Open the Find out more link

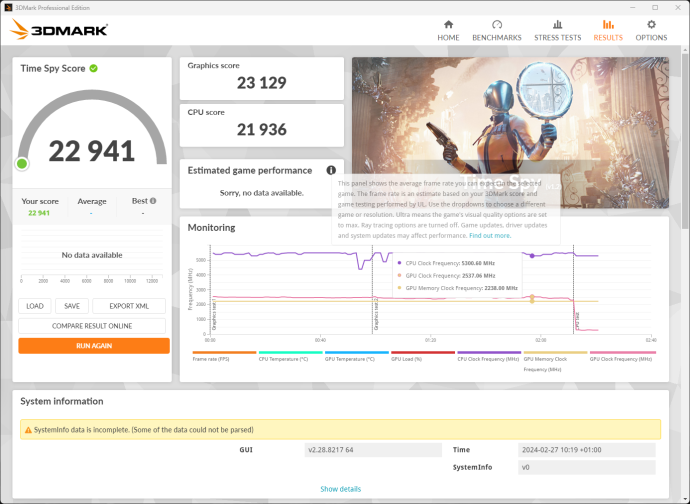point(490,235)
